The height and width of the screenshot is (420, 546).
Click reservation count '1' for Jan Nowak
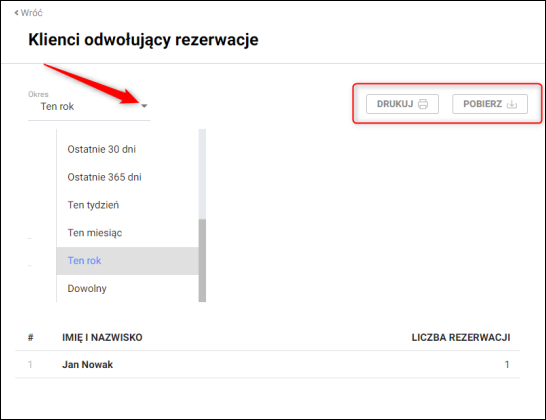pyautogui.click(x=507, y=365)
